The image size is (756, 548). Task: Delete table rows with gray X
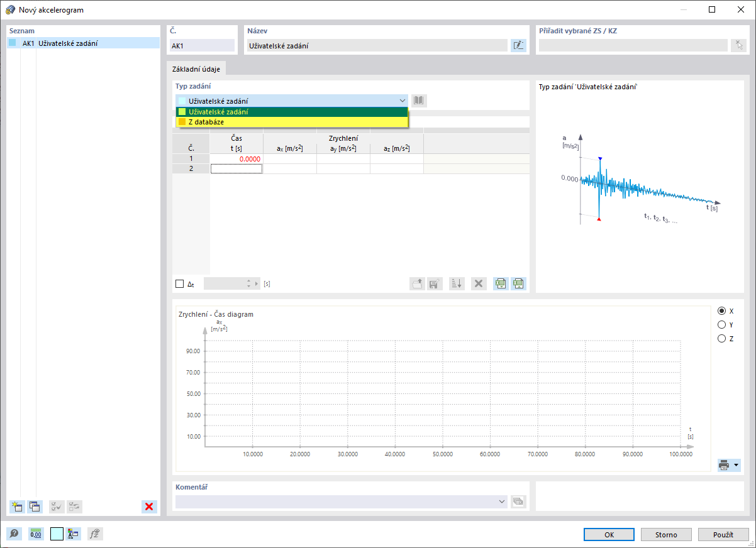click(479, 283)
